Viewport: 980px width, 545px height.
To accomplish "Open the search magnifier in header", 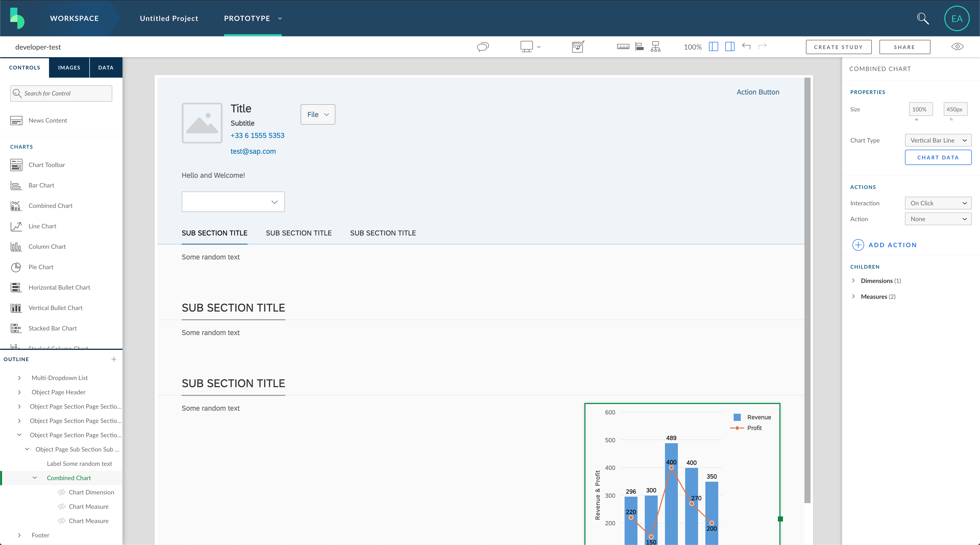I will point(923,18).
